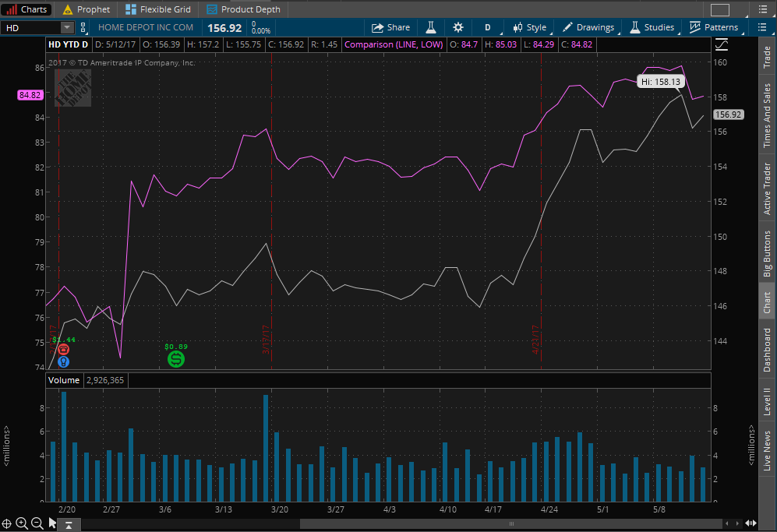
Task: Open Edit studies flask icon
Action: click(431, 27)
